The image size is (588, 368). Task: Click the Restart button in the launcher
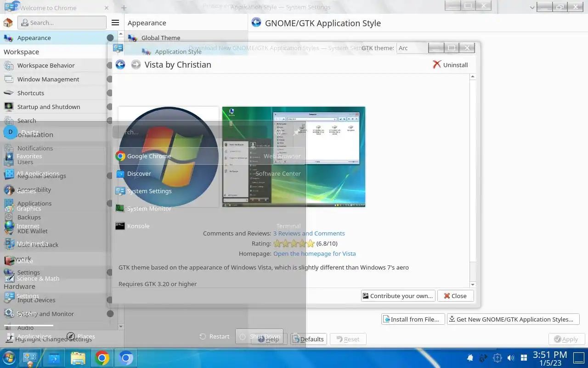[x=215, y=336]
